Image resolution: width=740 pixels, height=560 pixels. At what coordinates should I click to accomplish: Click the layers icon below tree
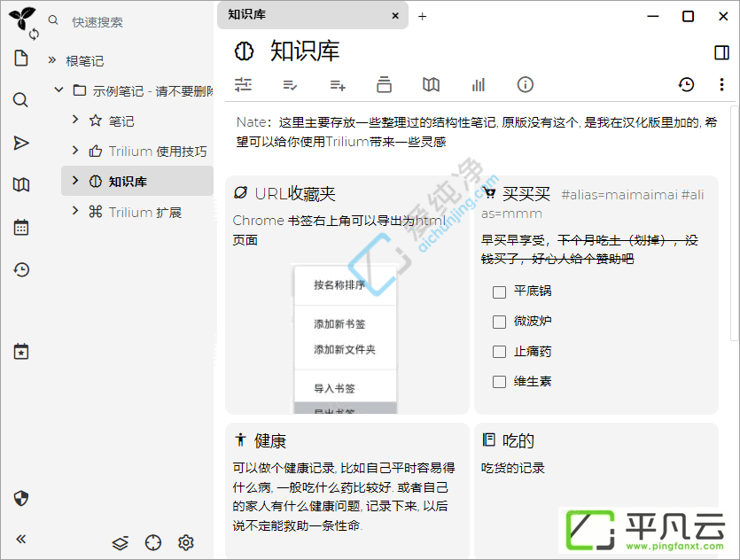click(120, 543)
